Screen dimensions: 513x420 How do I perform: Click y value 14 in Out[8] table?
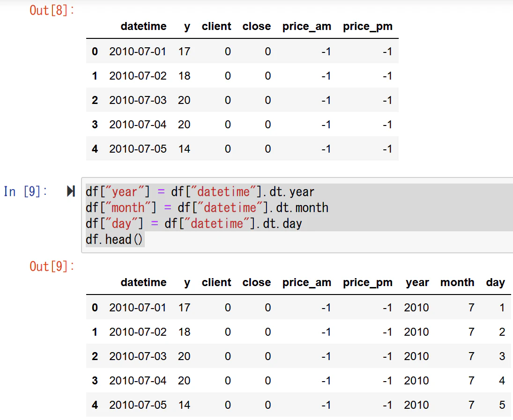pyautogui.click(x=184, y=149)
